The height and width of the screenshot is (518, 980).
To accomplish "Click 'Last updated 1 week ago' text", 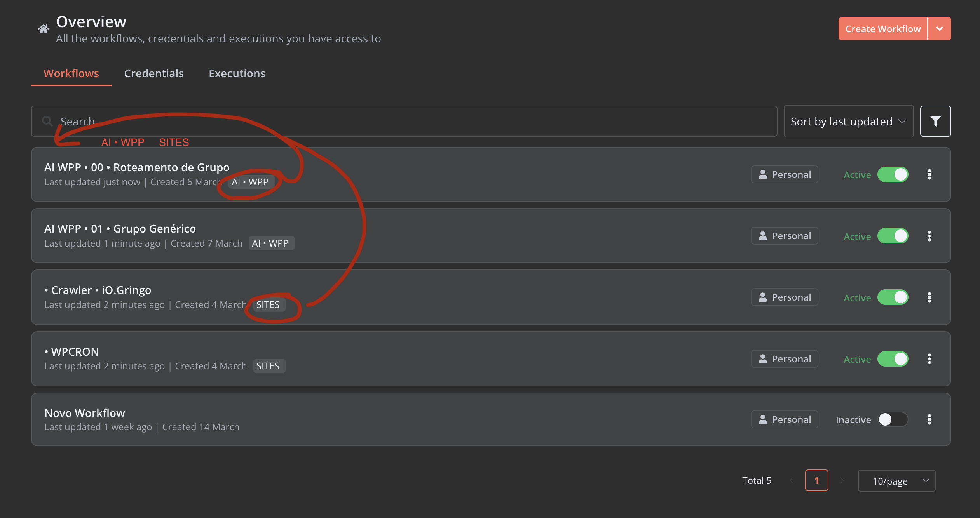I will coord(98,427).
